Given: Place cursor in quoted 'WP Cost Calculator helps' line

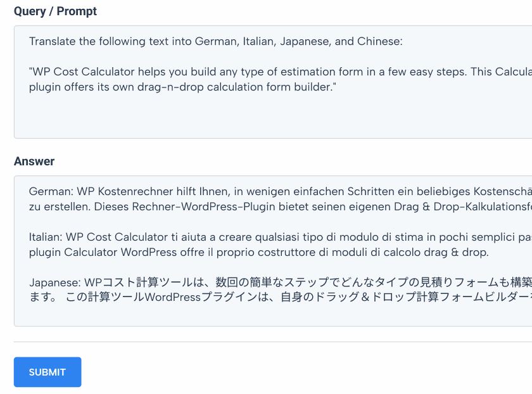Looking at the screenshot, I should click(x=280, y=72).
